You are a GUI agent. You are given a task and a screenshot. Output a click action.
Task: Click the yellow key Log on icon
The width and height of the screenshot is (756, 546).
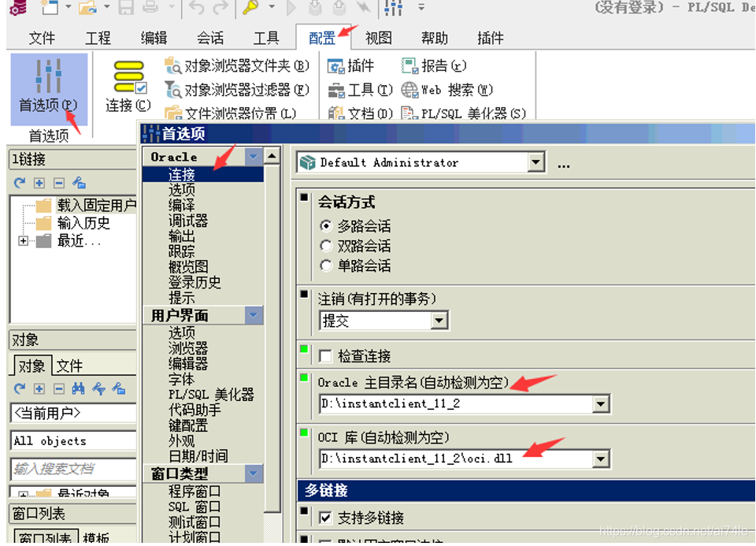coord(250,7)
